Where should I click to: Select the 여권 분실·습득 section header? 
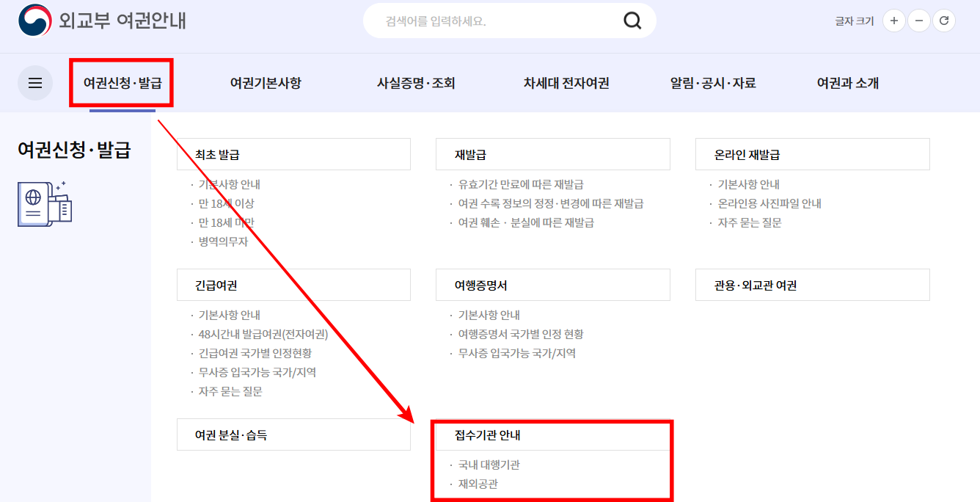tap(293, 434)
